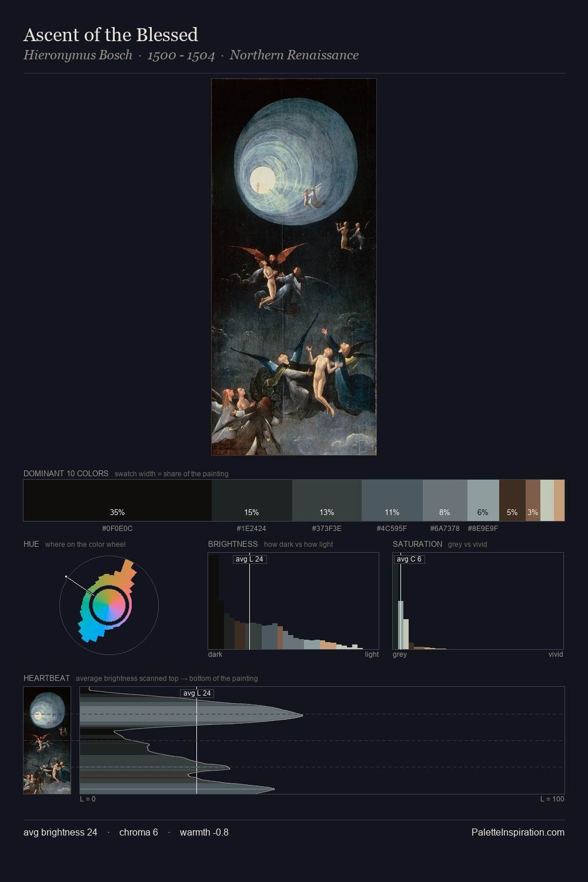Select the 15% dark green swatch
Image resolution: width=588 pixels, height=882 pixels.
252,500
